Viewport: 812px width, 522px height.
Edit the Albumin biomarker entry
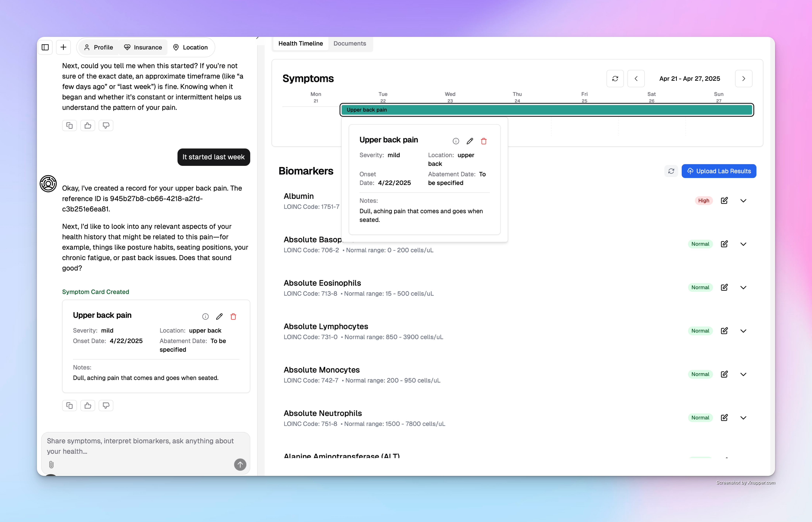pyautogui.click(x=724, y=200)
